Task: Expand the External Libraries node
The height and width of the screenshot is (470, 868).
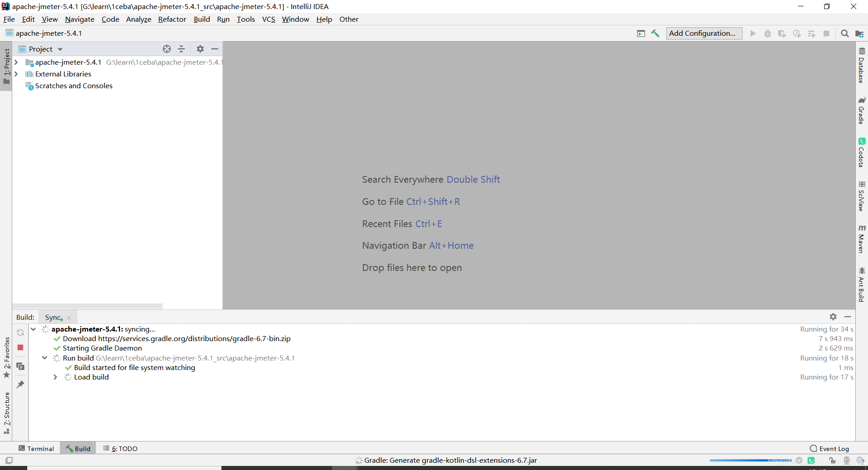Action: pyautogui.click(x=16, y=74)
